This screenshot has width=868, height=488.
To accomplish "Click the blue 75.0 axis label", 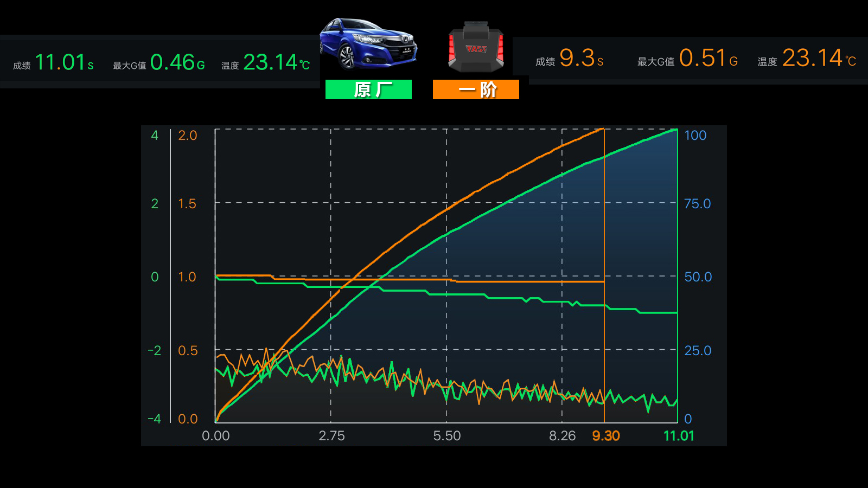I will coord(698,204).
